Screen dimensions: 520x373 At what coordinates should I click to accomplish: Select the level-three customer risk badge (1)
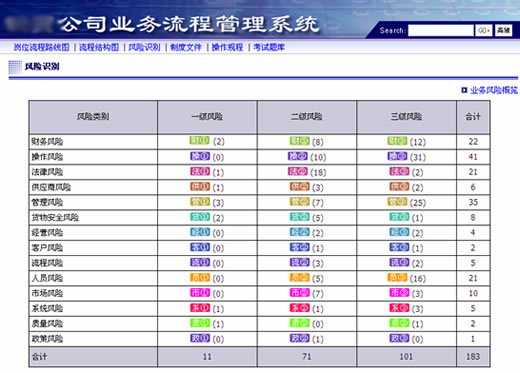point(399,247)
